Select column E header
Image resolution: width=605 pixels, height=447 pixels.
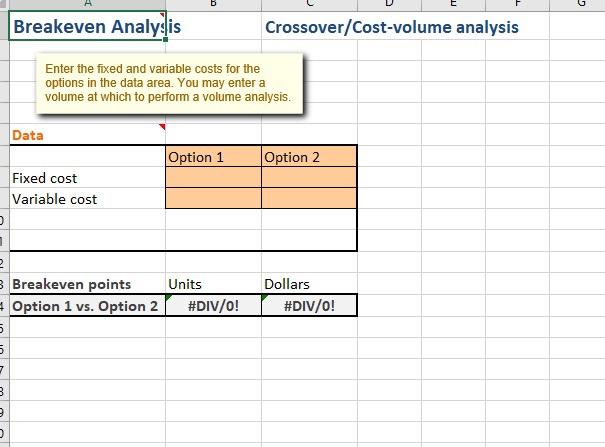(453, 5)
